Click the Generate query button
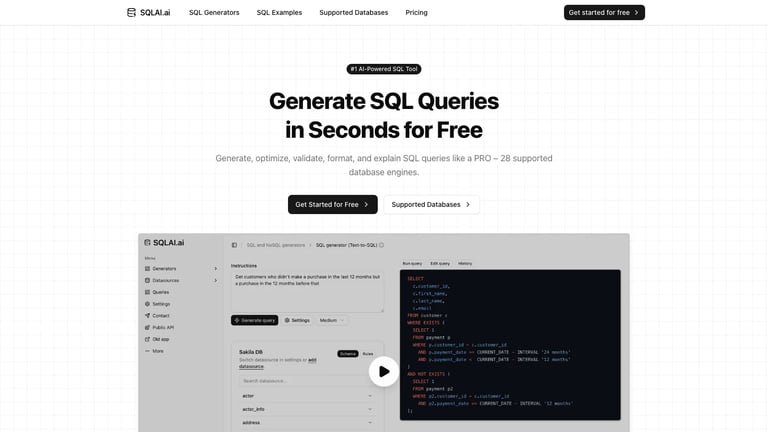Image resolution: width=768 pixels, height=432 pixels. click(255, 320)
